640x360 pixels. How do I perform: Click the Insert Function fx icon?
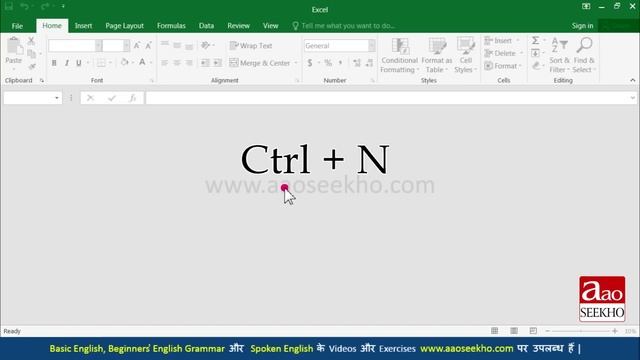(132, 98)
